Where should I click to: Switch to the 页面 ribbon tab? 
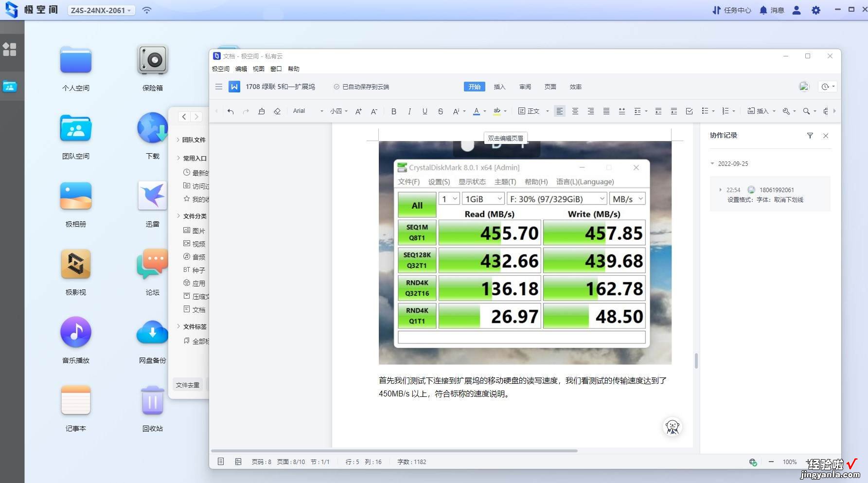550,87
